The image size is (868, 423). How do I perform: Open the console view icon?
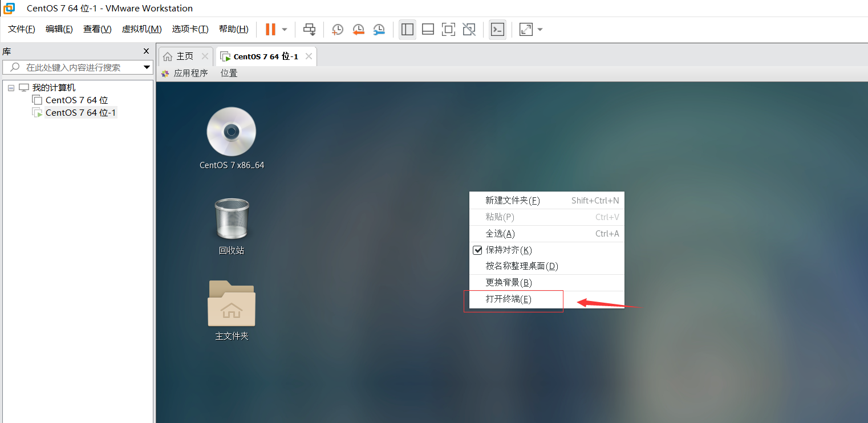click(x=497, y=29)
